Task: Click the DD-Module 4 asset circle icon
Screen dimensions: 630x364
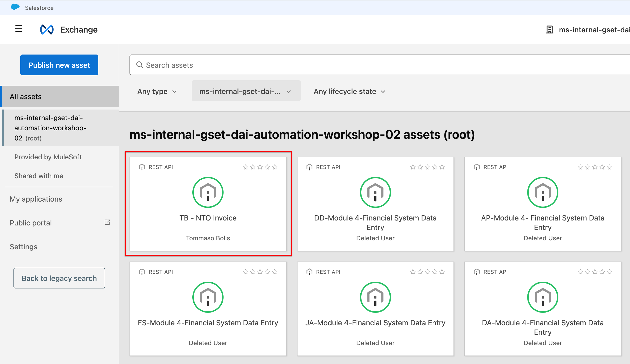Action: point(375,192)
